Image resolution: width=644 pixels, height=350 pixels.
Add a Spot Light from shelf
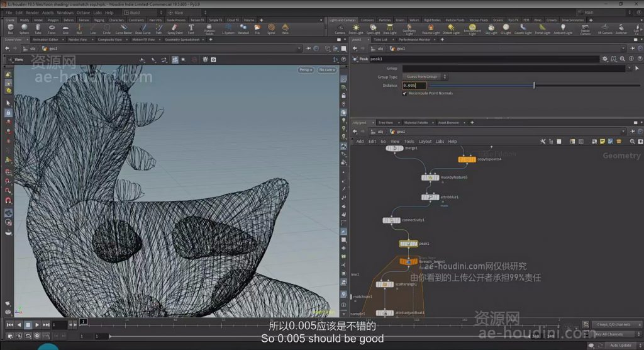[373, 29]
